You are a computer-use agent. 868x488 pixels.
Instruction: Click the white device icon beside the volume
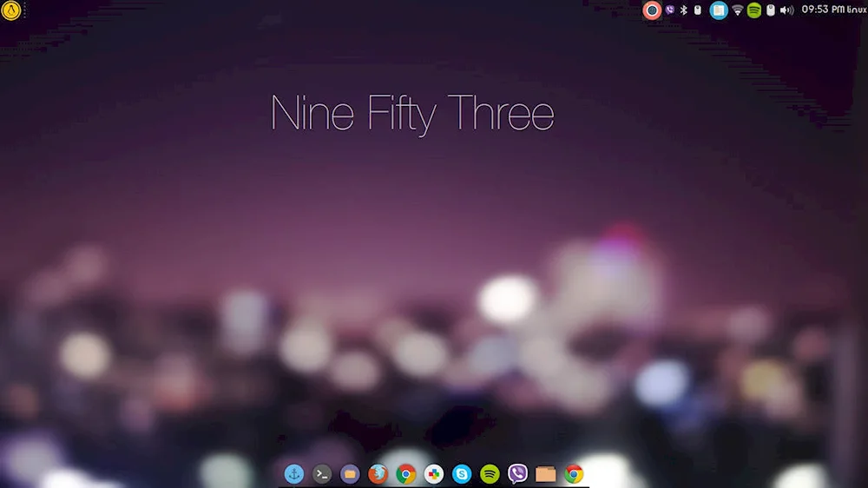coord(770,10)
